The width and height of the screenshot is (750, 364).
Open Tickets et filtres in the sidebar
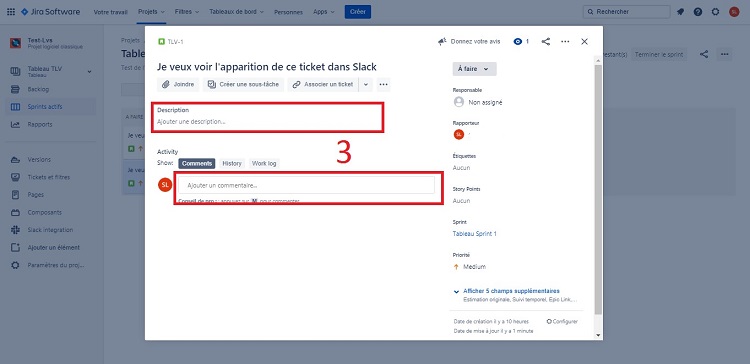coord(51,177)
